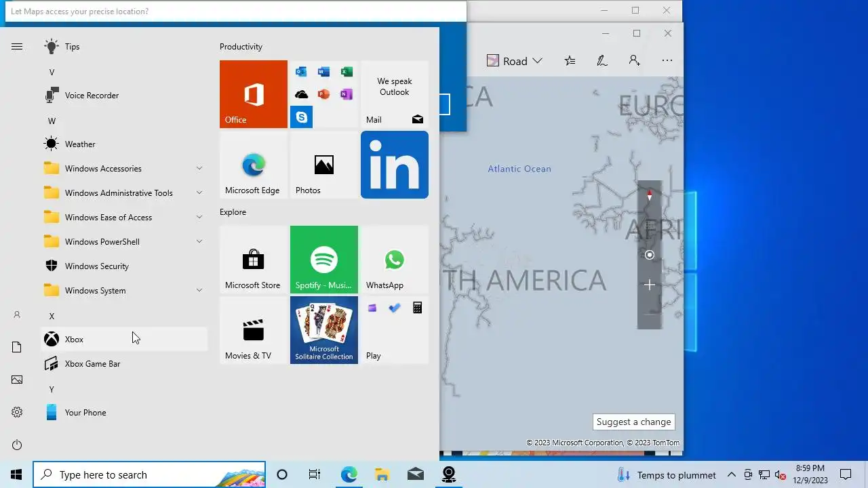Jump to letter V section
The width and height of the screenshot is (868, 488).
click(52, 73)
